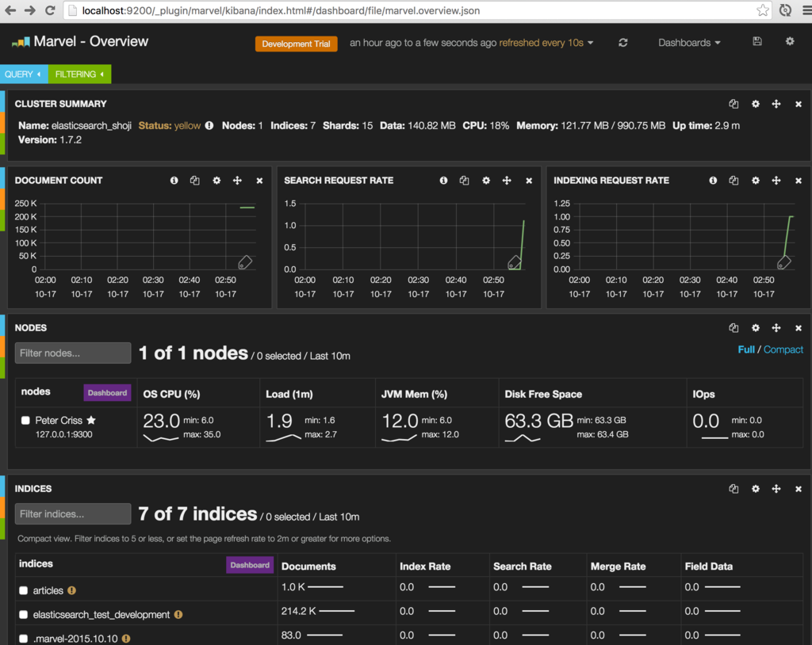Image resolution: width=812 pixels, height=645 pixels.
Task: Click the Cluster Summary duplicate panel icon
Action: coord(733,104)
